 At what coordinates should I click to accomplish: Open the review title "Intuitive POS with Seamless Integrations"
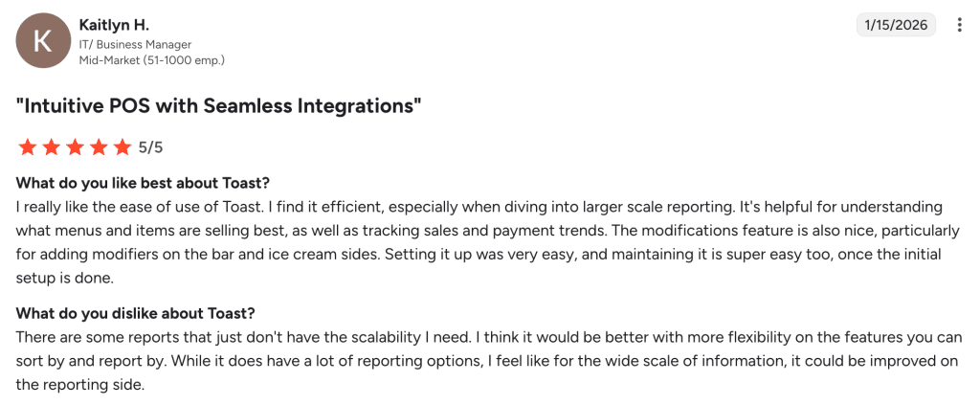[x=219, y=105]
